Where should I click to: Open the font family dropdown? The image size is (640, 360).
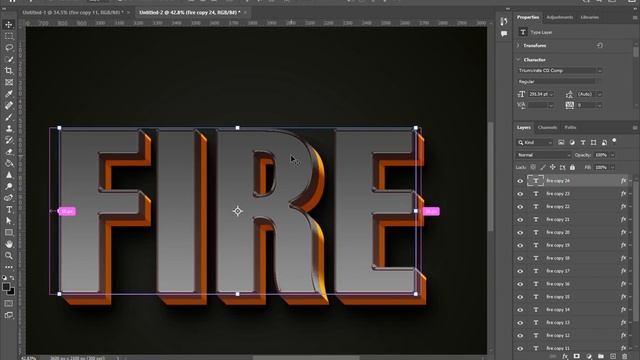(600, 71)
